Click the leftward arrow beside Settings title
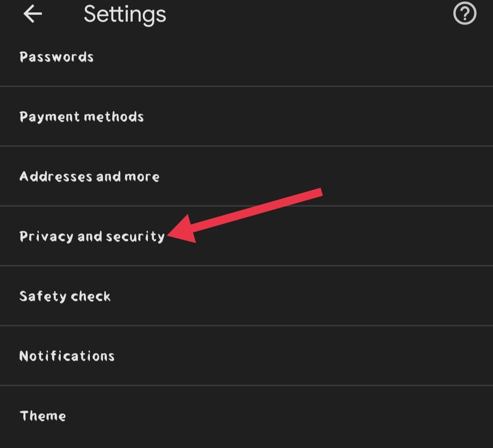This screenshot has width=493, height=448. (32, 14)
